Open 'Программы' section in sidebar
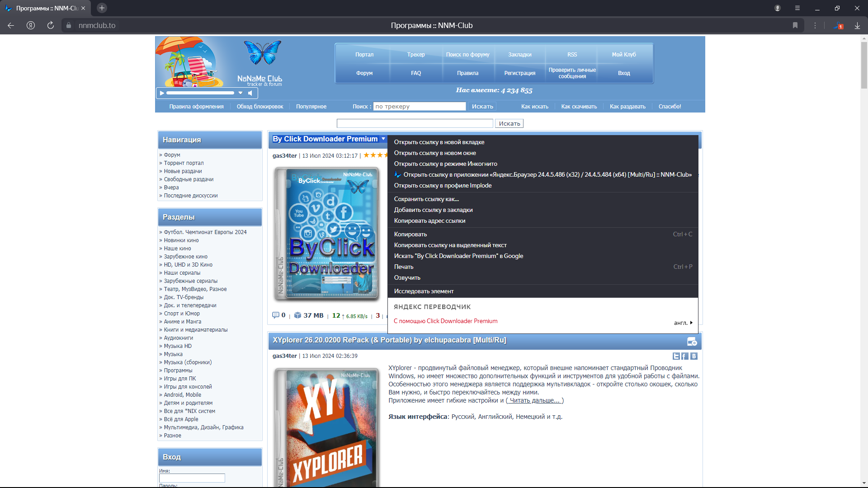 (x=178, y=371)
